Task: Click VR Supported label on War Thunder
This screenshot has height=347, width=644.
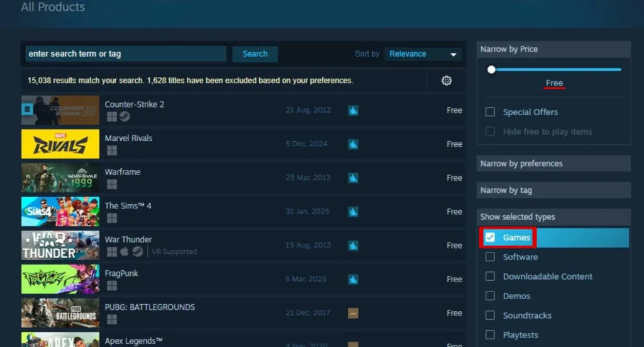Action: pyautogui.click(x=174, y=252)
